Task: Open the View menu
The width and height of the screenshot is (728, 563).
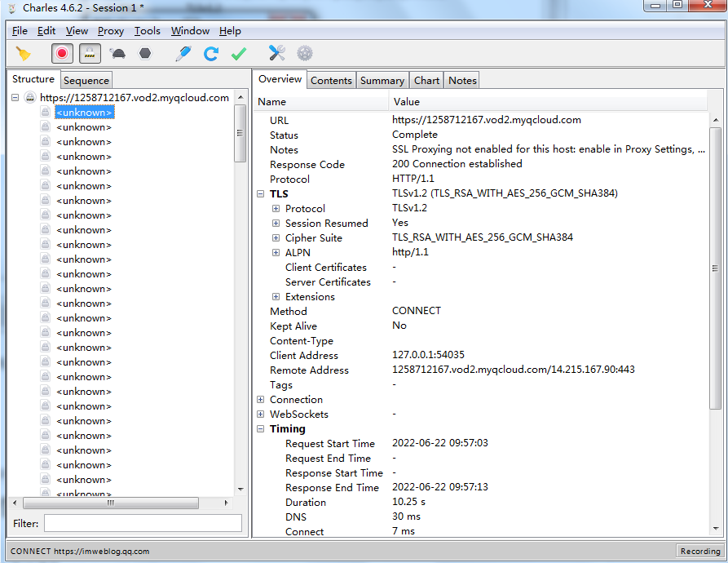Action: [x=77, y=31]
